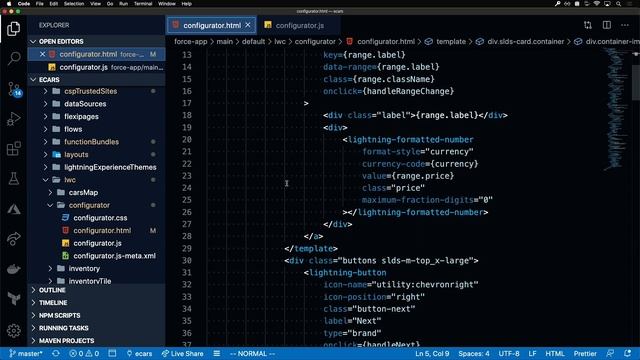Open the editor More Actions menu
The image size is (640, 360).
tap(625, 25)
